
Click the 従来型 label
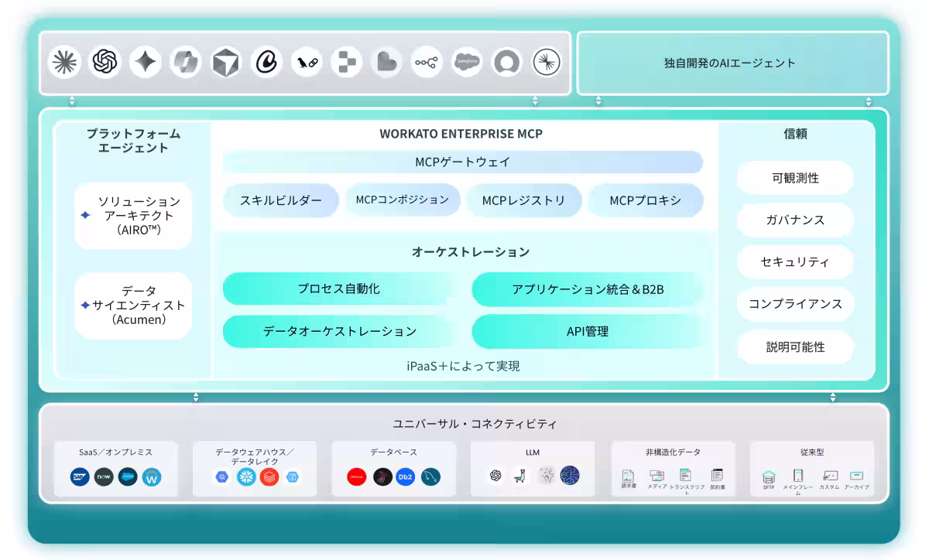(812, 452)
